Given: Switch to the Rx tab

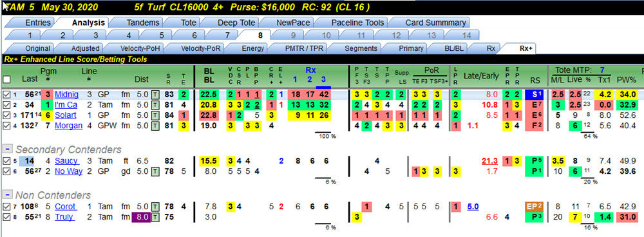Looking at the screenshot, I should [491, 48].
